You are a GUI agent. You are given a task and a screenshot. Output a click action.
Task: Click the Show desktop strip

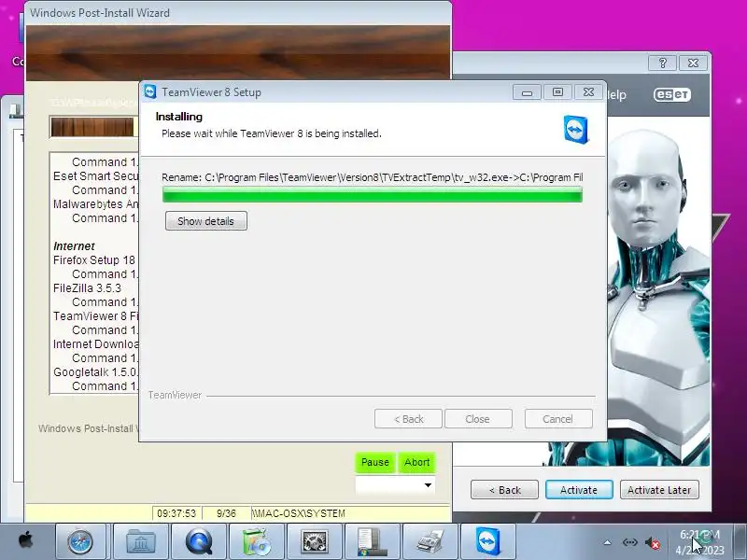point(740,541)
